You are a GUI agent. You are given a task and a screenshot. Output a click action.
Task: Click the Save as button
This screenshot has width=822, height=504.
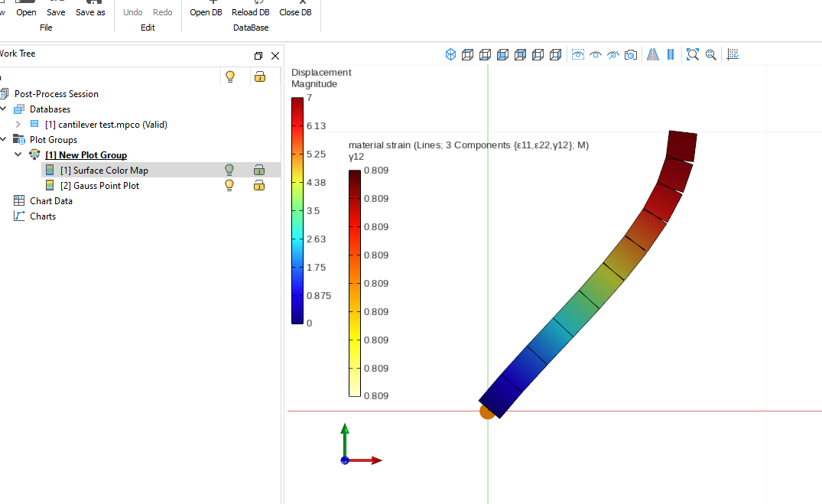tap(90, 9)
